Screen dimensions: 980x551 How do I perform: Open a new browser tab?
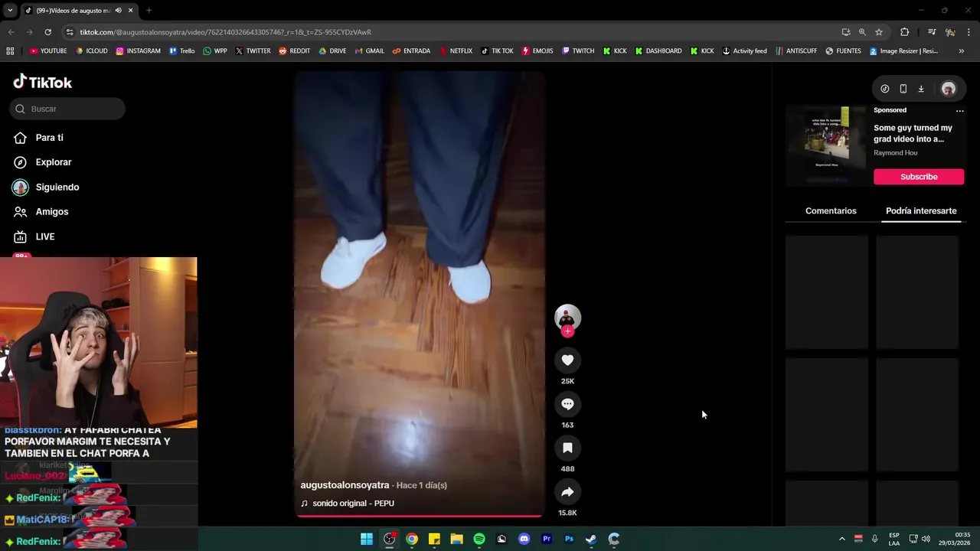point(149,11)
